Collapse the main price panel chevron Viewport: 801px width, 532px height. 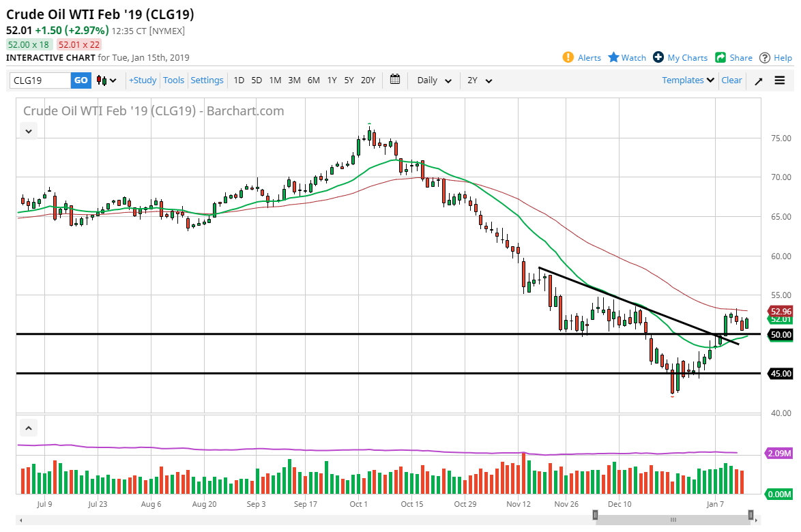click(28, 130)
